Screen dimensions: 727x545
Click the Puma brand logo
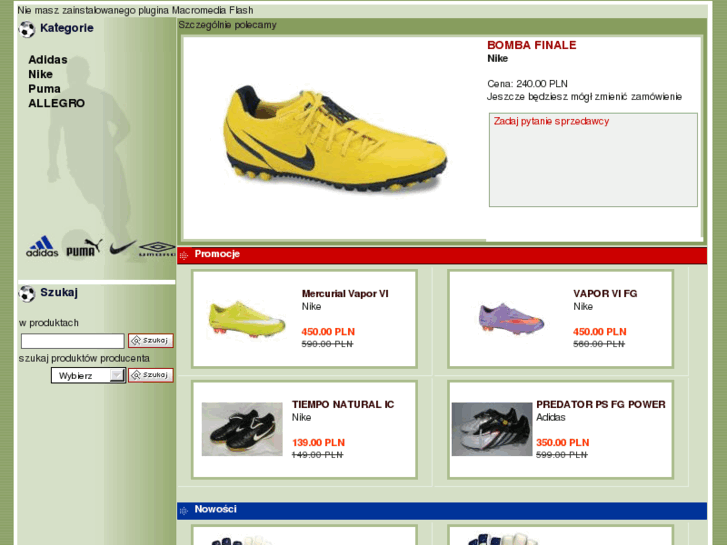(x=84, y=248)
